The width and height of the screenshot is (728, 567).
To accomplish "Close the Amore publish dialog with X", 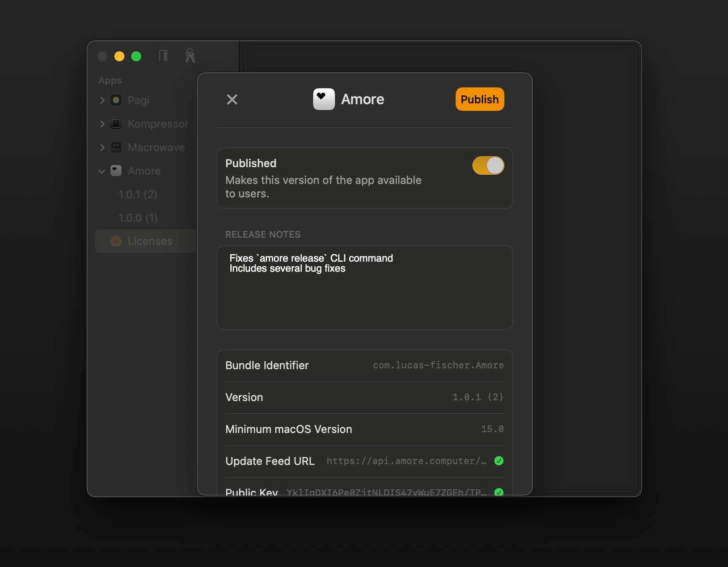I will [232, 100].
